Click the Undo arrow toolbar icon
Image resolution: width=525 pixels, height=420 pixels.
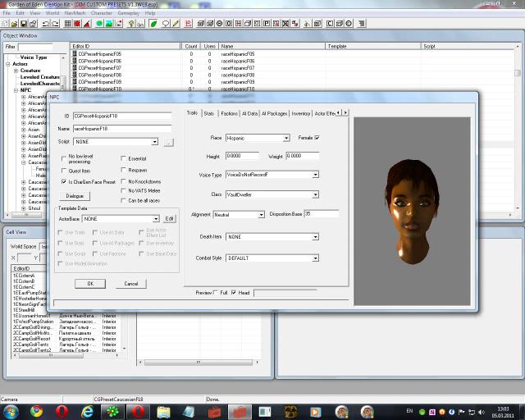[x=46, y=24]
